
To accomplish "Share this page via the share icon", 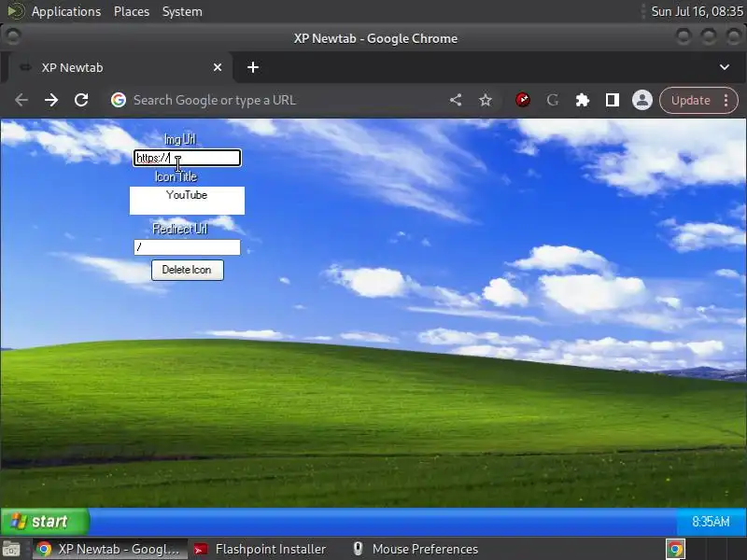I will (x=456, y=100).
